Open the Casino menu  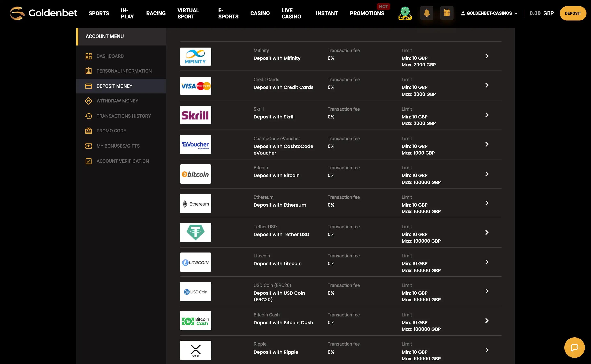pyautogui.click(x=260, y=13)
